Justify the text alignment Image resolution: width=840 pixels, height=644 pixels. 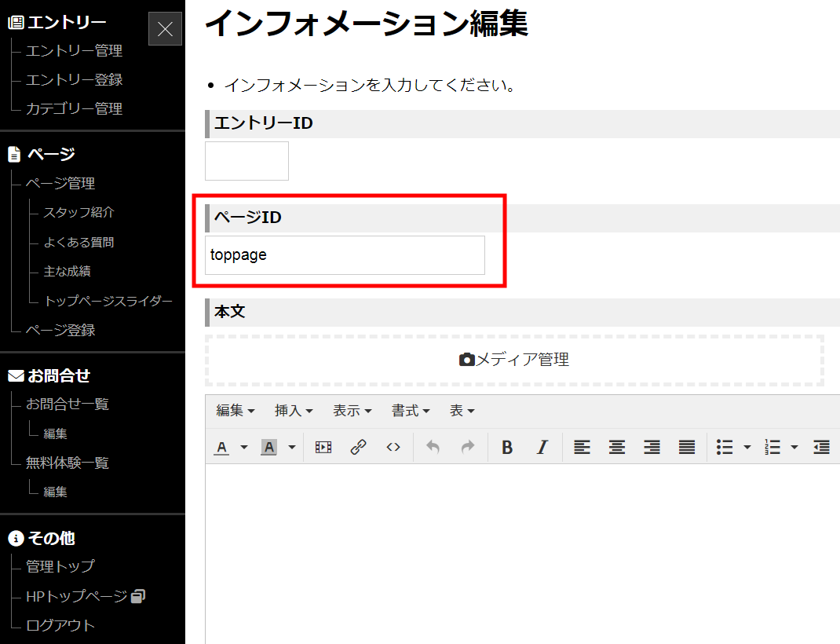pyautogui.click(x=687, y=447)
